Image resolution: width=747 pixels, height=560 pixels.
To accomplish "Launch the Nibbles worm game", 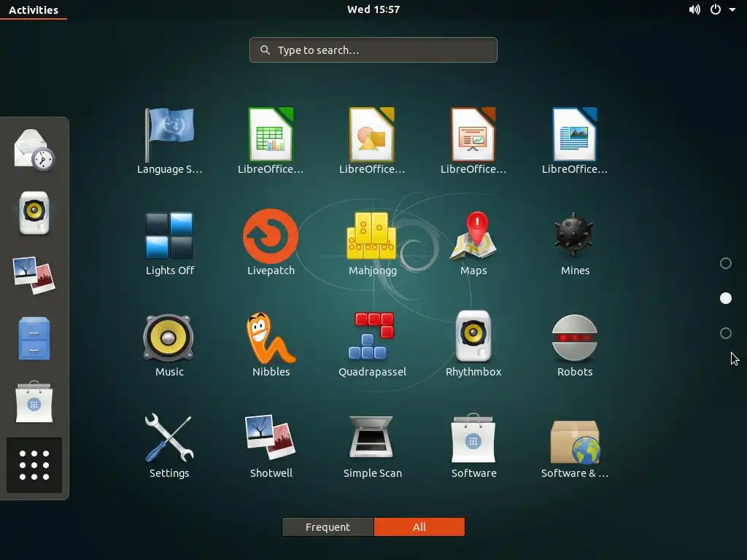I will coord(271,337).
